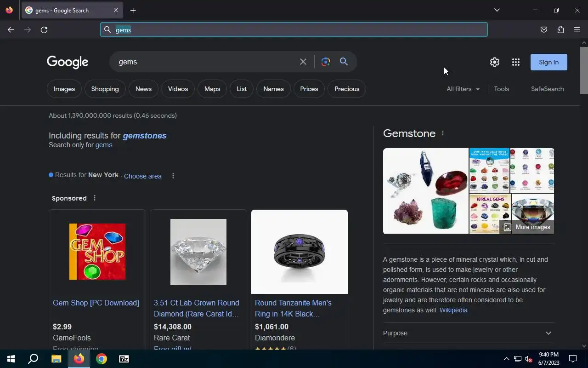Open SafeSearch settings
588x368 pixels.
[x=547, y=89]
